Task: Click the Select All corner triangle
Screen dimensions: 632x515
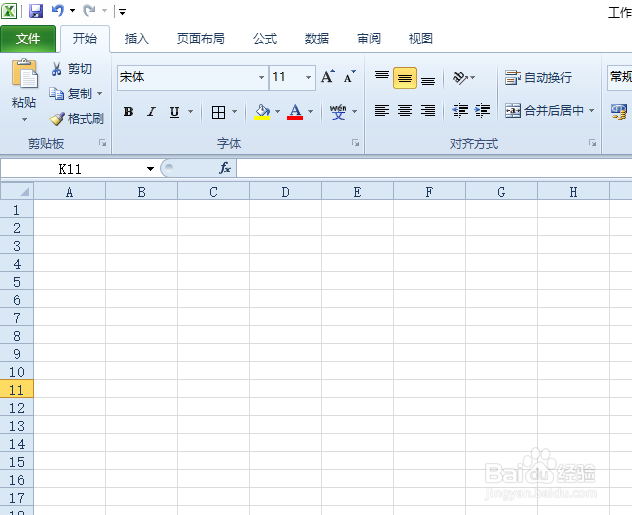Action: 17,191
